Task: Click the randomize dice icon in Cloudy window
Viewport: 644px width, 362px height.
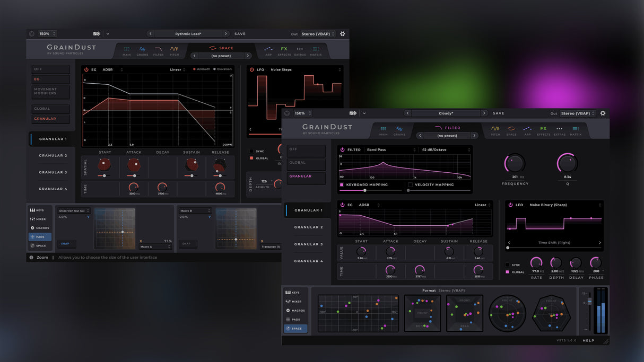Action: 353,113
